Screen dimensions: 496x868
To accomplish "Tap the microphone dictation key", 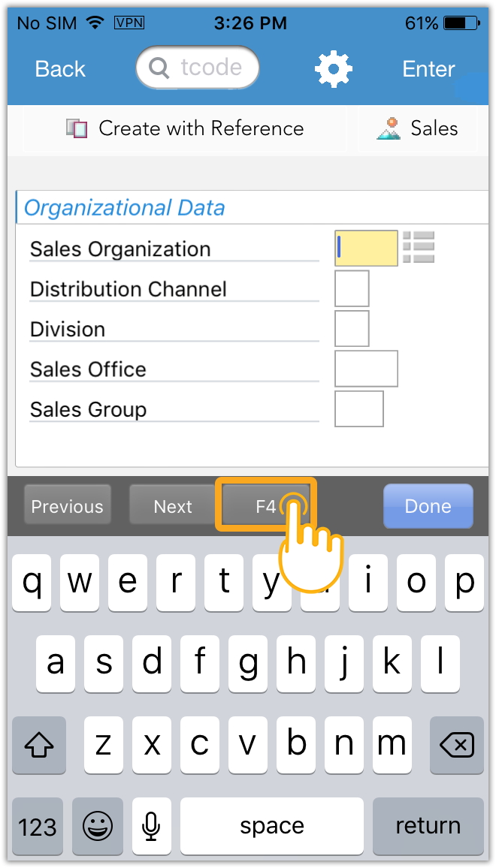I will (151, 826).
